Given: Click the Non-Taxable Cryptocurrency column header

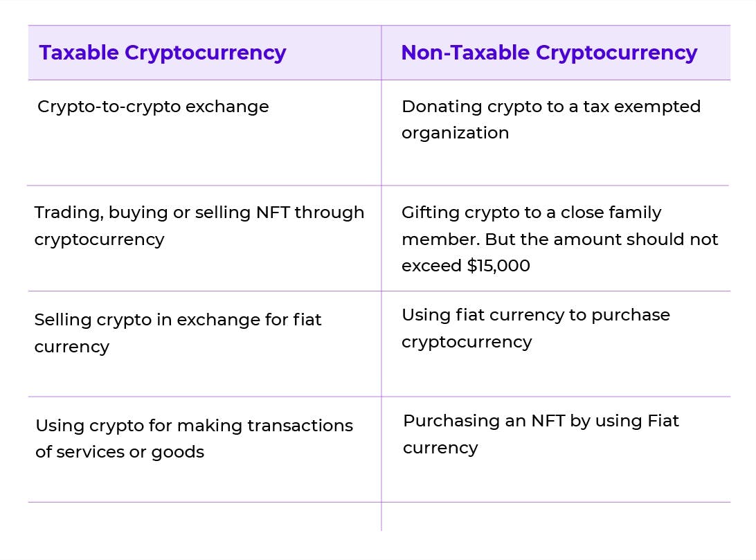Looking at the screenshot, I should point(549,53).
